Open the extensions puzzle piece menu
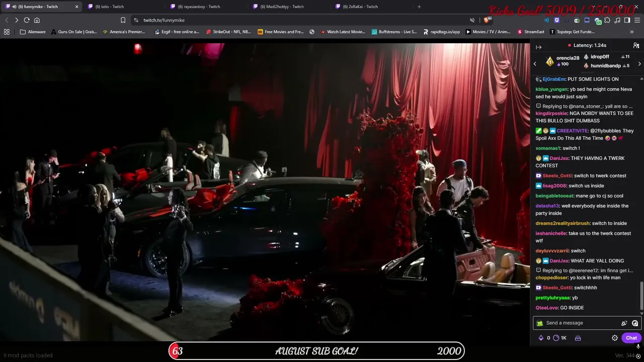The image size is (644, 362). [x=607, y=20]
